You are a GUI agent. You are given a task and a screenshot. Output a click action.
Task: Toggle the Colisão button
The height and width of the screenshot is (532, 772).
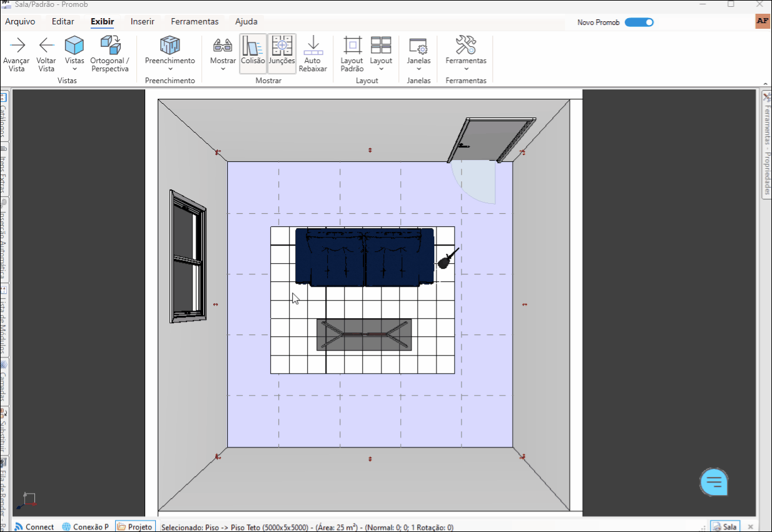[253, 54]
